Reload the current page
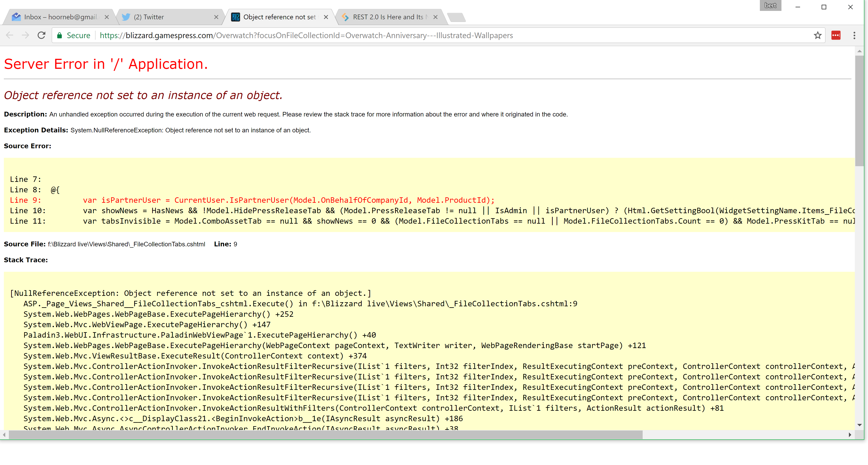This screenshot has width=868, height=465. tap(41, 35)
